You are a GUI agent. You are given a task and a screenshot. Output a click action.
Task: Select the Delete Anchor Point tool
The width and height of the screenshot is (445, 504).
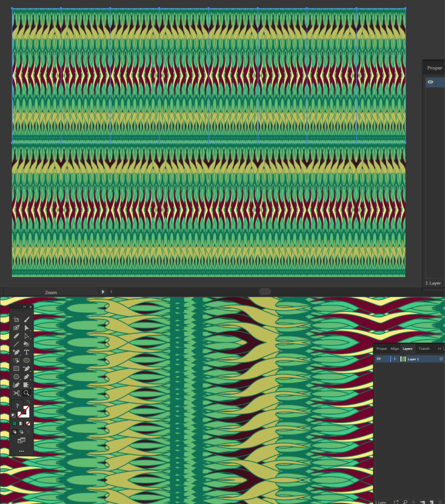click(26, 369)
